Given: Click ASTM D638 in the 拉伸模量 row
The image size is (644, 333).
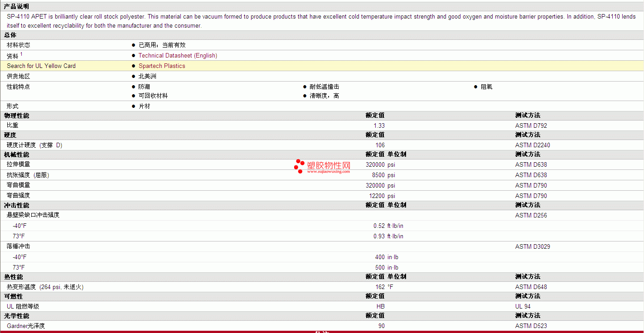Looking at the screenshot, I should [x=531, y=164].
